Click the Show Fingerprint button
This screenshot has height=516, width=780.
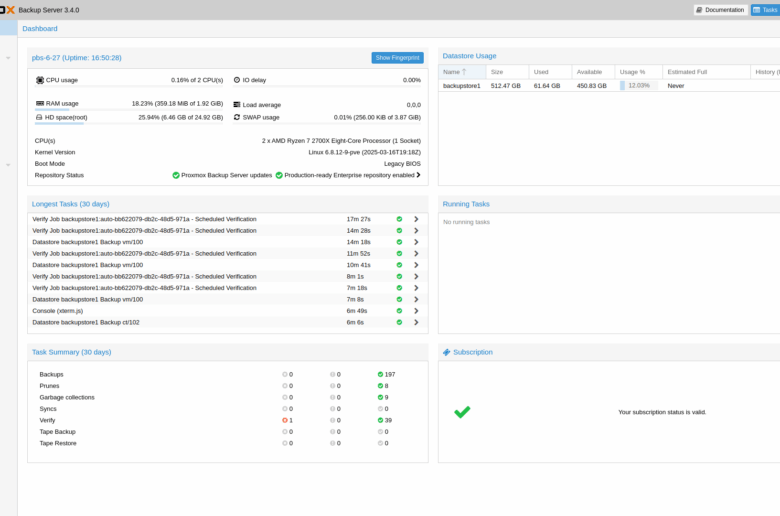[397, 58]
